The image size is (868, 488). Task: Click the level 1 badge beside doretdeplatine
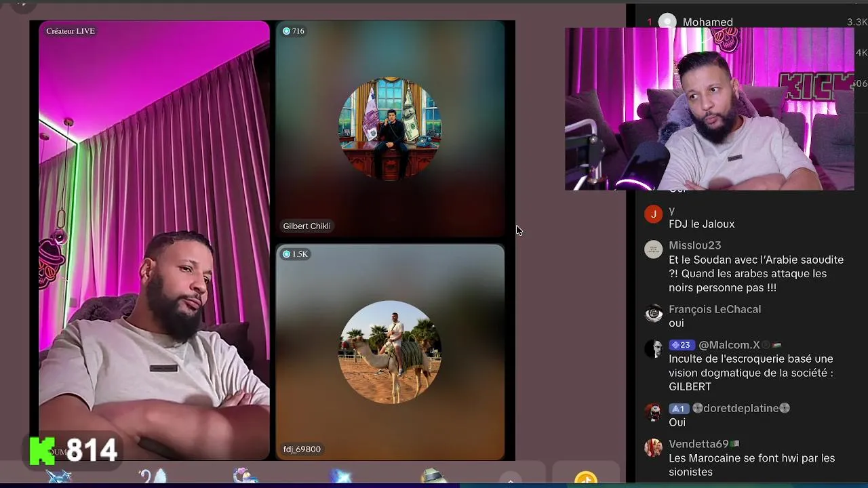[x=678, y=409]
